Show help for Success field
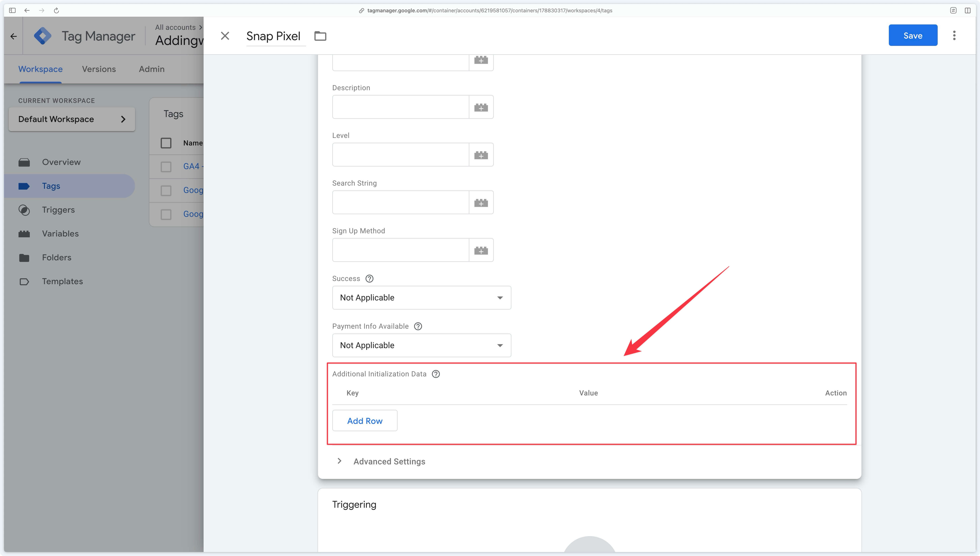Image resolution: width=980 pixels, height=556 pixels. (x=369, y=279)
